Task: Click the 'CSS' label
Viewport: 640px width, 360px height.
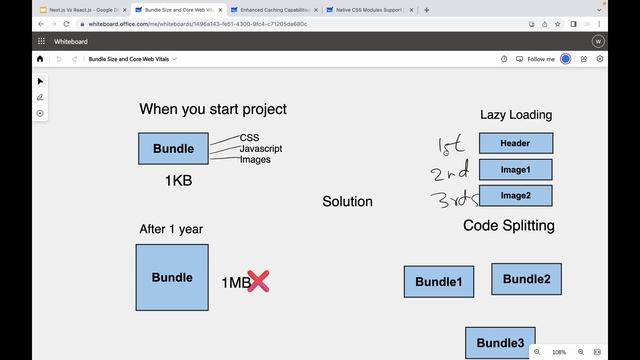Action: [249, 138]
